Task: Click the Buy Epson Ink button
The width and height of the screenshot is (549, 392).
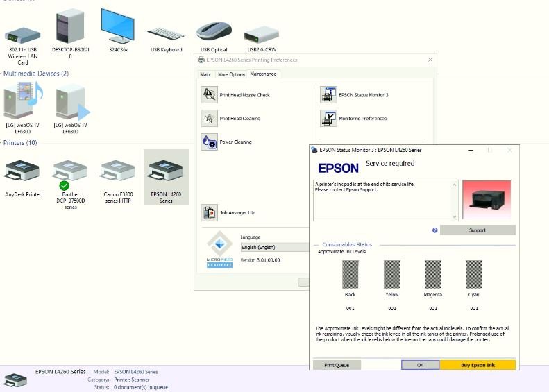Action: coord(478,365)
